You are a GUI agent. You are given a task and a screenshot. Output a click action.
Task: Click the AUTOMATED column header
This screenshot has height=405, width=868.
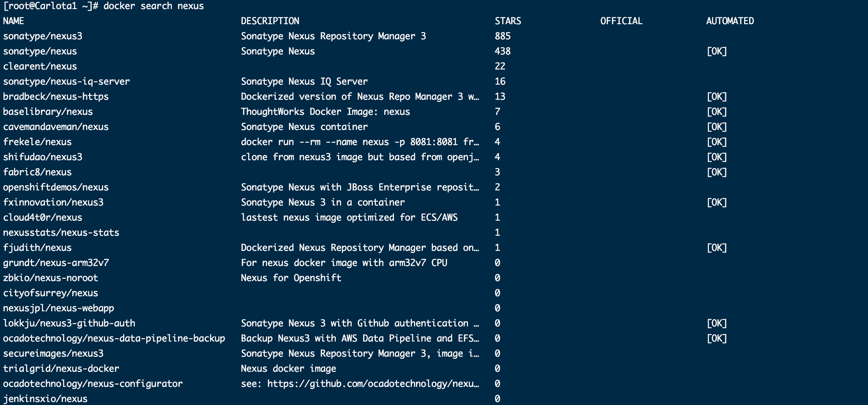730,21
